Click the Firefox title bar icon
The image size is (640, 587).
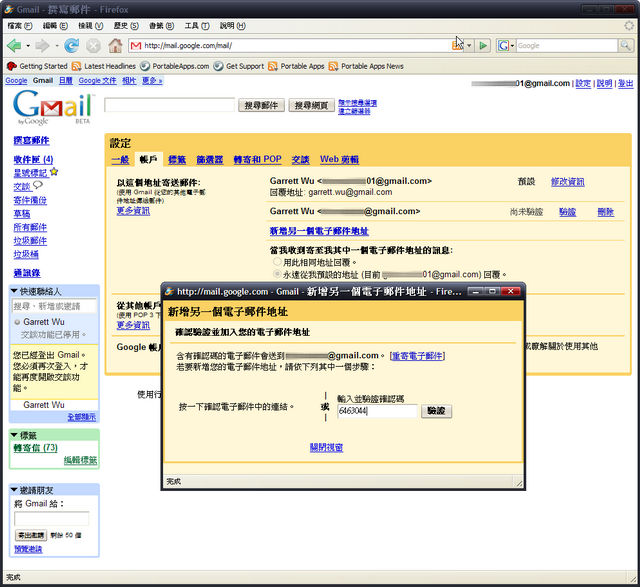(x=9, y=9)
